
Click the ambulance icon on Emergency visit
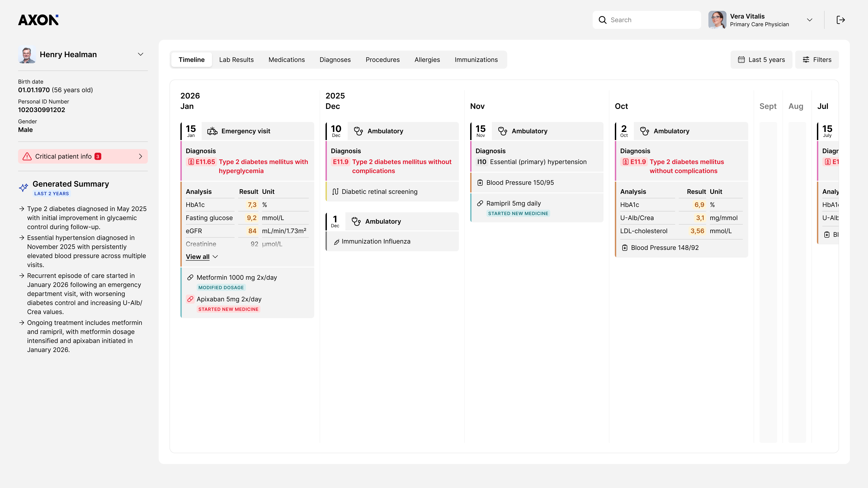[212, 131]
